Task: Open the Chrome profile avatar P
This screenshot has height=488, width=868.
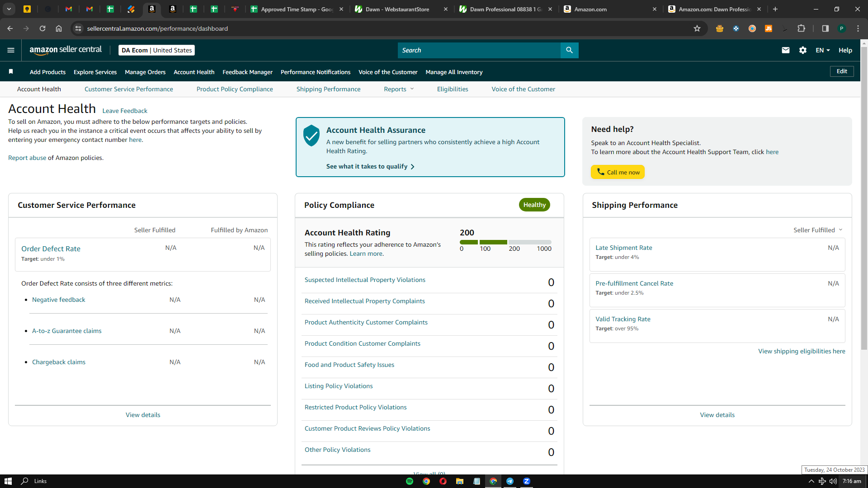Action: (x=842, y=28)
